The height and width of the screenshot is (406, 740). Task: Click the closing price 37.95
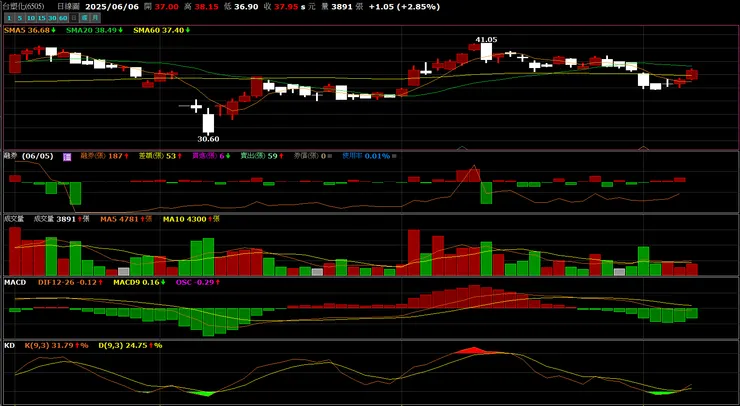point(286,7)
